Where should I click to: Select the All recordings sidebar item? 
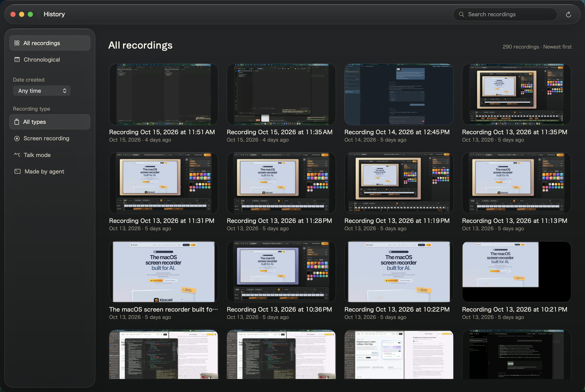click(50, 43)
